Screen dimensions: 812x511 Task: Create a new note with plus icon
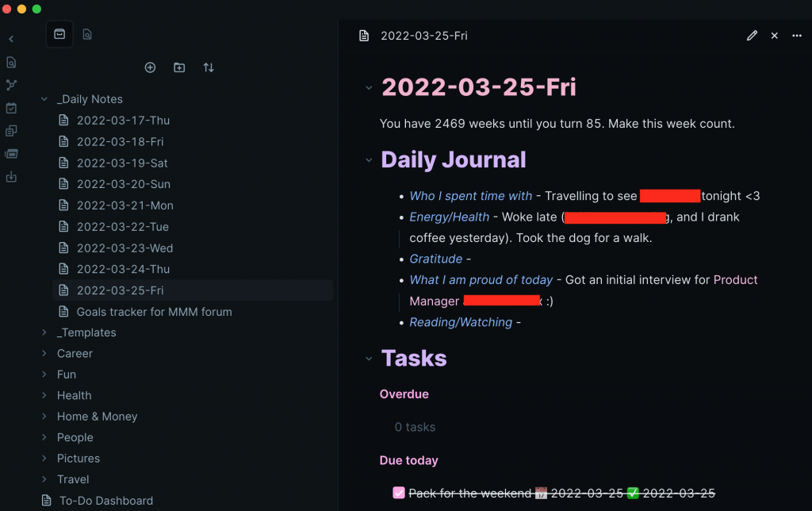150,67
